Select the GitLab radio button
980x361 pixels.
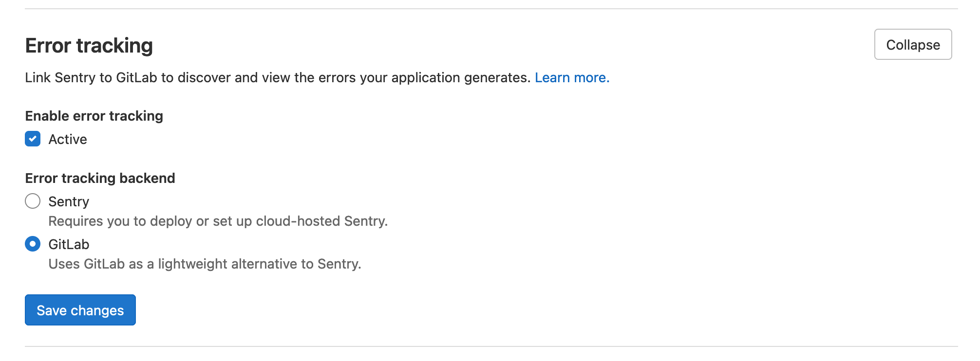33,244
